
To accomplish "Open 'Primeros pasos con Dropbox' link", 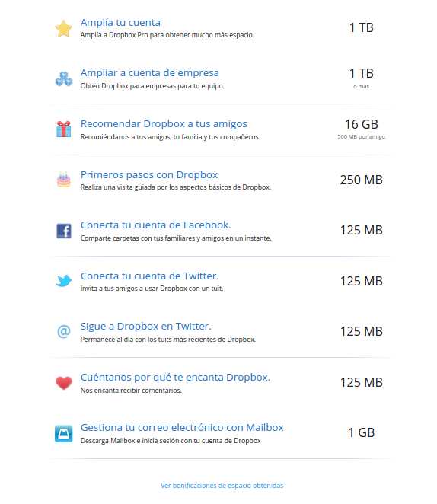I will (x=149, y=174).
